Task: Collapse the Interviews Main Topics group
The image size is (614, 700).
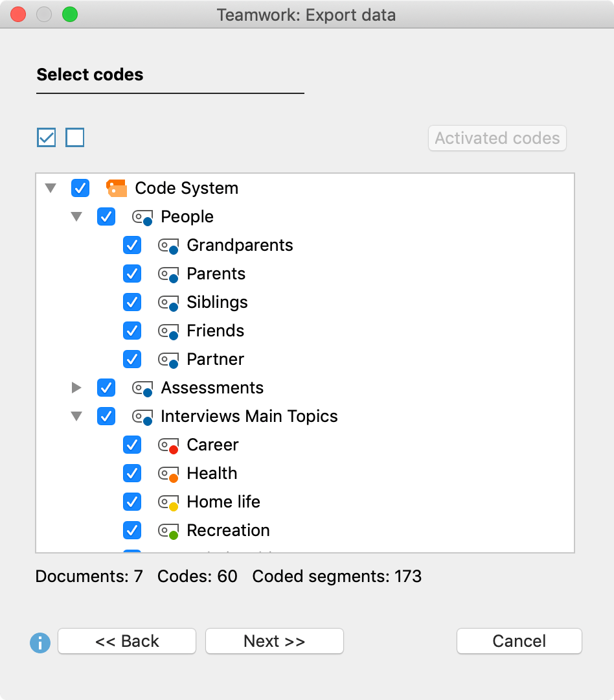Action: tap(76, 417)
